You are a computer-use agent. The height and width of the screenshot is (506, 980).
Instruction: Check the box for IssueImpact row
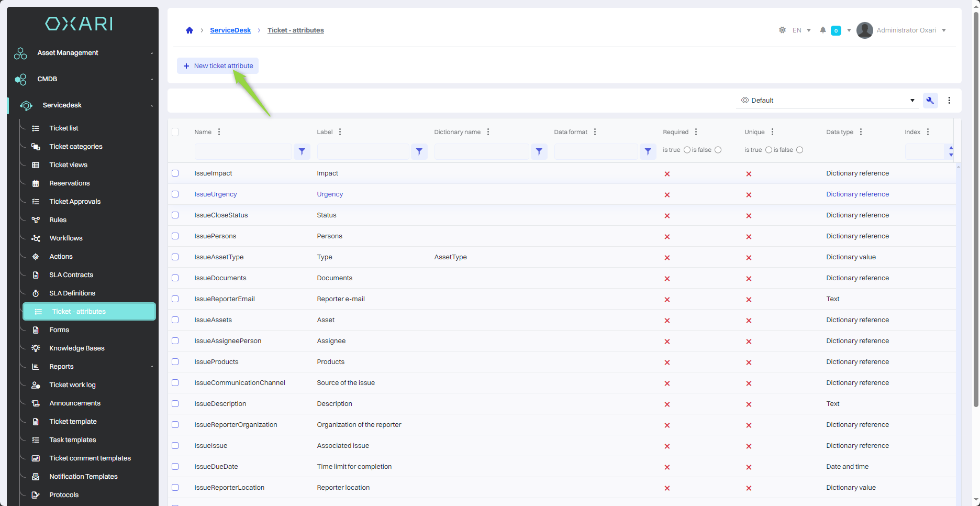tap(175, 173)
